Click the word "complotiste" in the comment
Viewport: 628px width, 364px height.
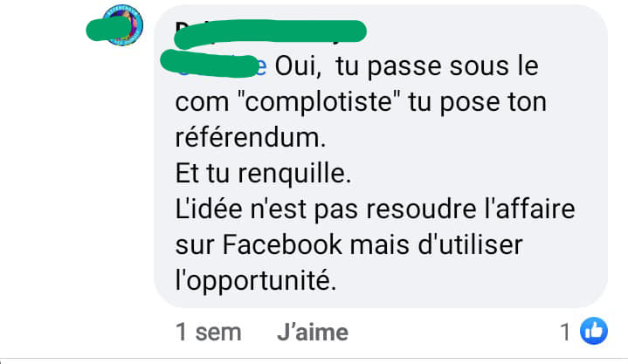coord(319,102)
